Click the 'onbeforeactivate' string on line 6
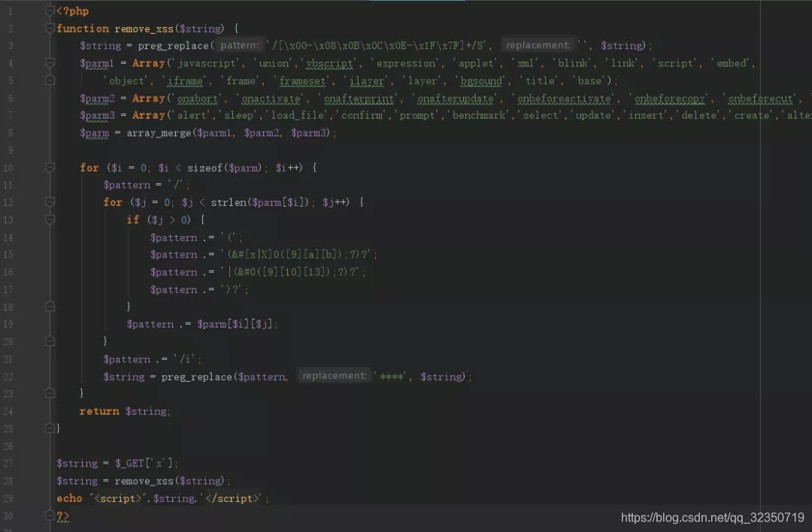 click(x=564, y=98)
